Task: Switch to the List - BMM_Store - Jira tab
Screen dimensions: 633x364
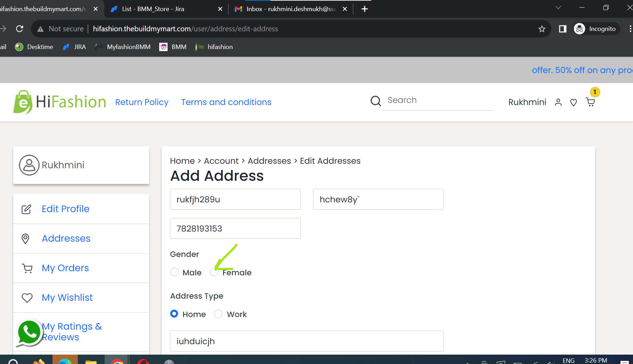Action: pyautogui.click(x=166, y=9)
